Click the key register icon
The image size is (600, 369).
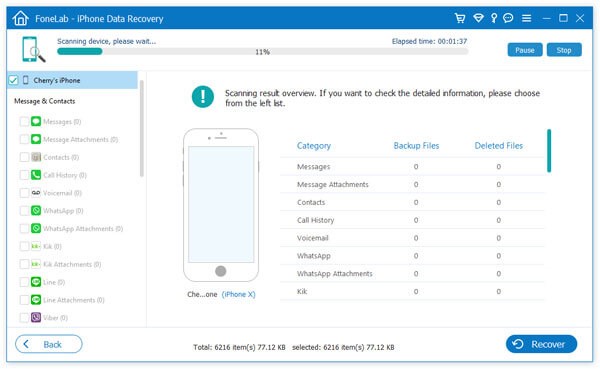(x=494, y=18)
